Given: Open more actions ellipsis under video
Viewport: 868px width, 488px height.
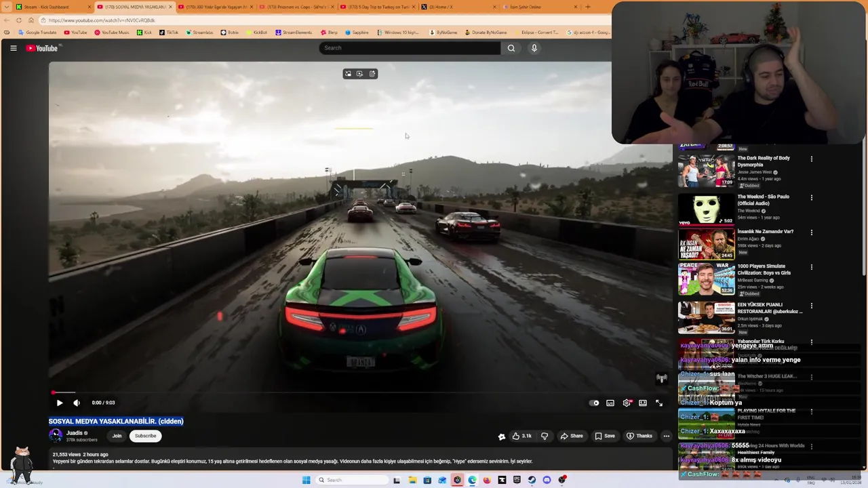Looking at the screenshot, I should pos(667,436).
